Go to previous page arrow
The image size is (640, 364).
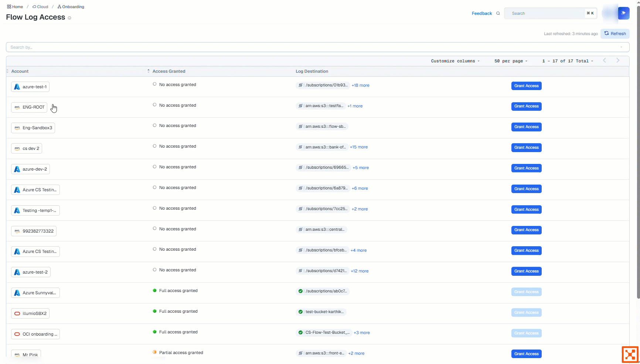(605, 61)
